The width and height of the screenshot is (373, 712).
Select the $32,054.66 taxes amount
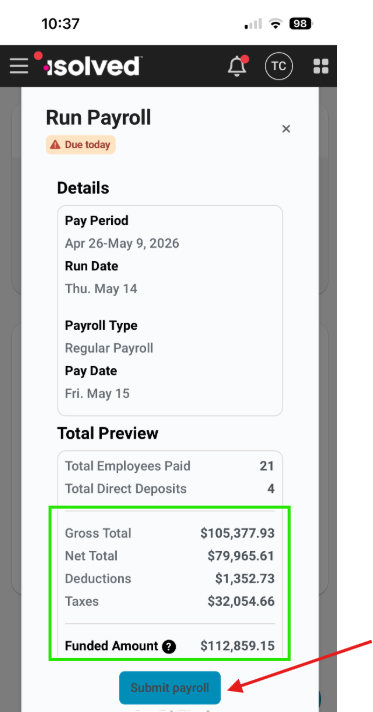(241, 601)
